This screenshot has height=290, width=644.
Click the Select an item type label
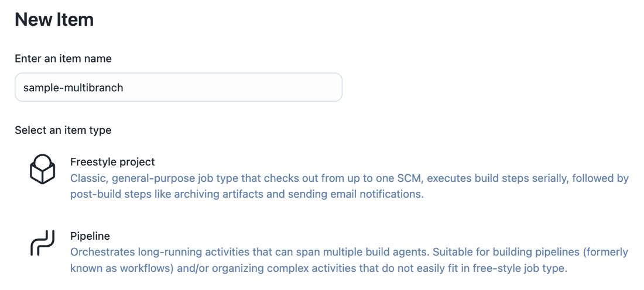(63, 130)
